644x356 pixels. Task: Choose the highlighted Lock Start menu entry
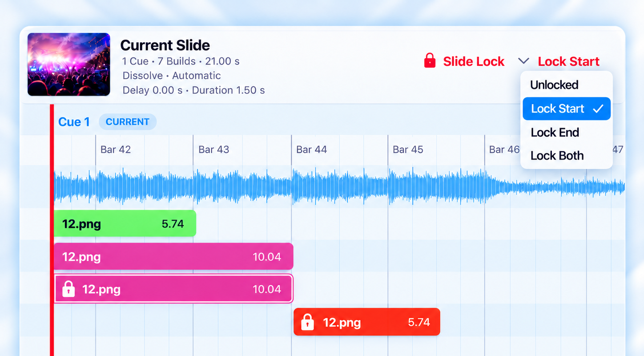[x=567, y=109]
